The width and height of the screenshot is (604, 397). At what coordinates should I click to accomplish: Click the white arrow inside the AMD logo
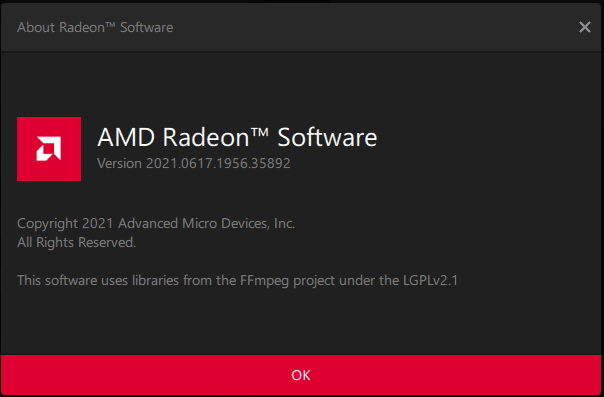coord(49,149)
